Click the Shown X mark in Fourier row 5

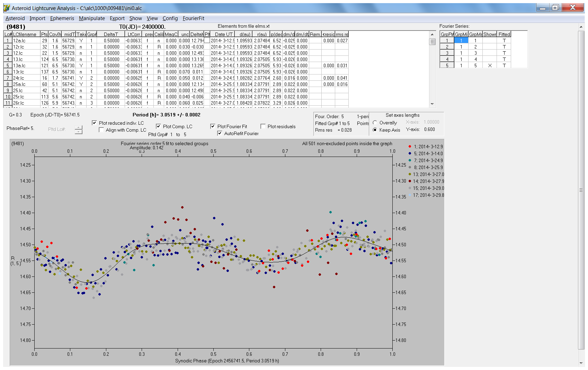490,65
